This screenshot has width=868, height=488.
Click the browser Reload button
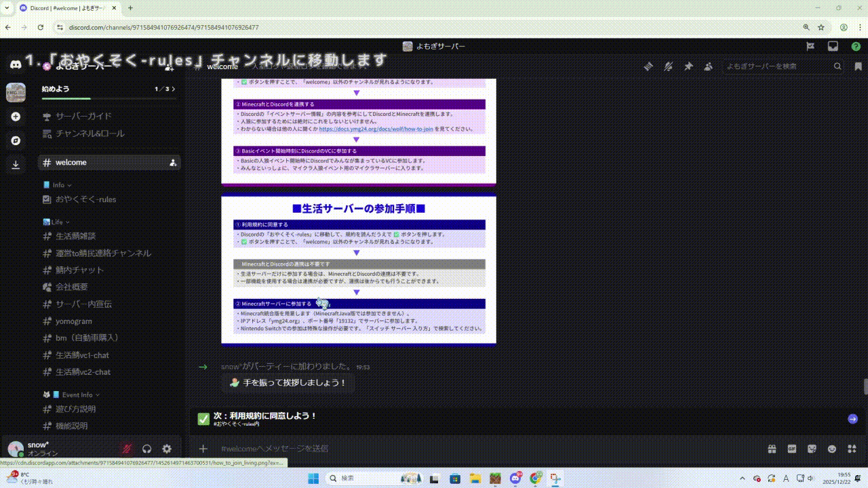pos(41,27)
